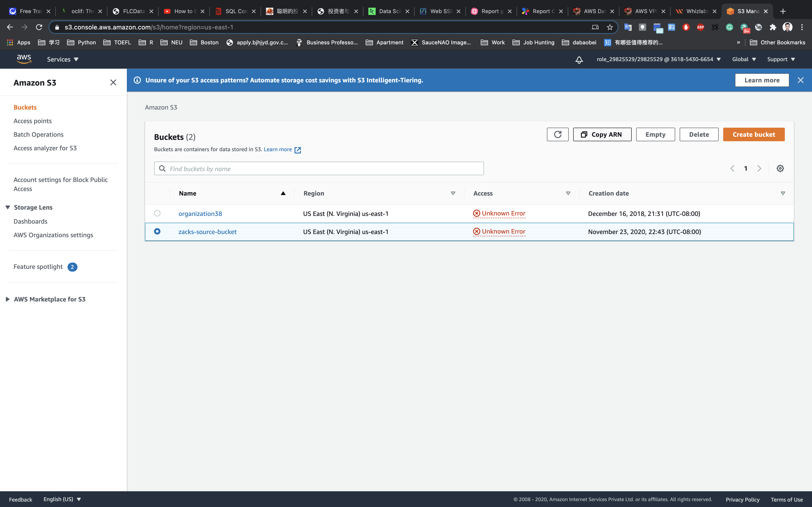Image resolution: width=812 pixels, height=507 pixels.
Task: Switch to the Whizlabs browser tab
Action: 696,11
